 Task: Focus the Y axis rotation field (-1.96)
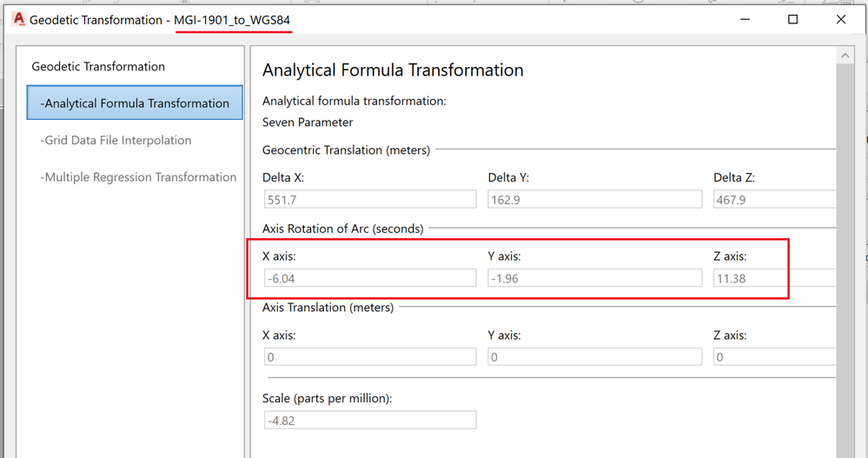point(594,278)
